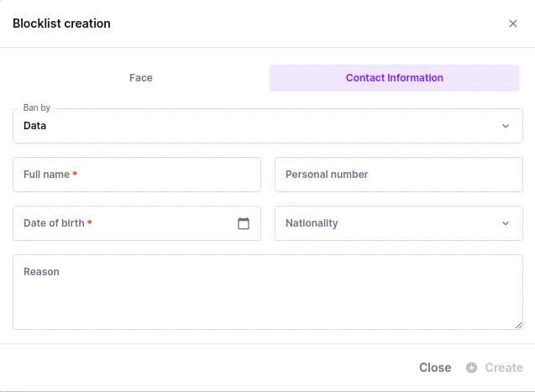The image size is (535, 392).
Task: Grab the Reason textarea resize handle
Action: point(518,325)
